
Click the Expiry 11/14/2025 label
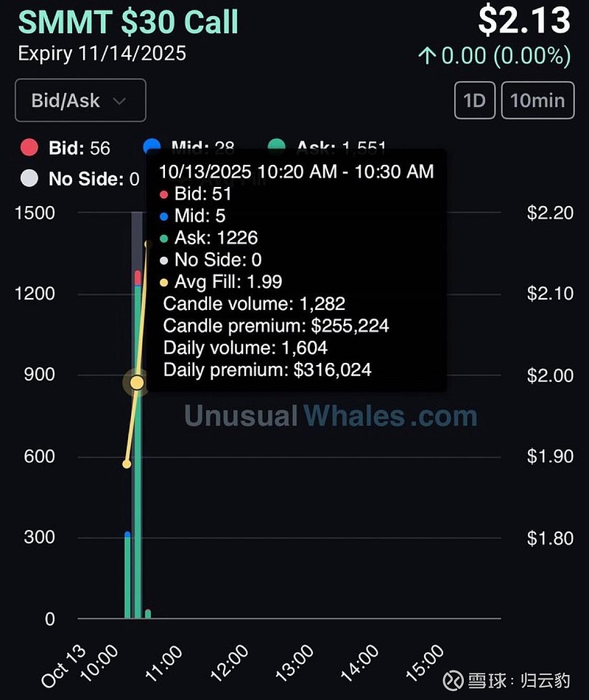coord(102,54)
